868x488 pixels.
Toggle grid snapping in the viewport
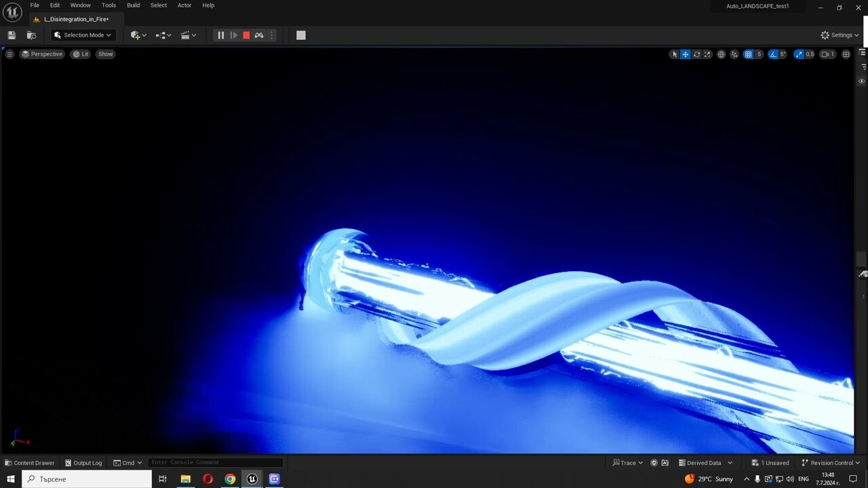click(749, 54)
